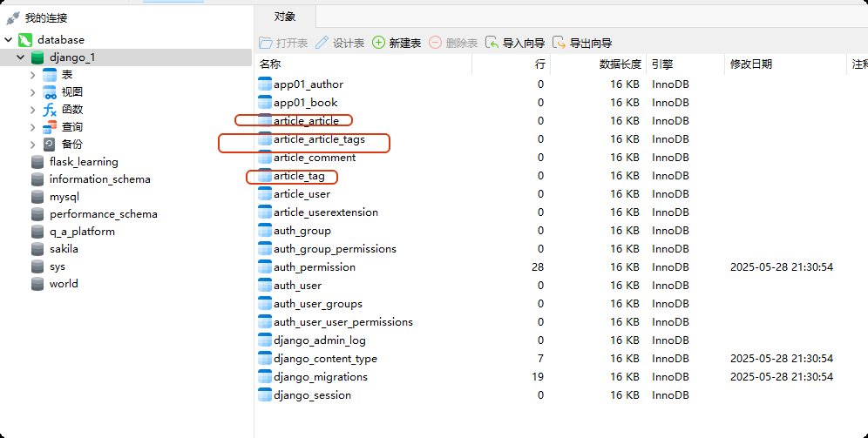Expand the 备份 backup node
Image resolution: width=868 pixels, height=438 pixels.
coord(32,145)
